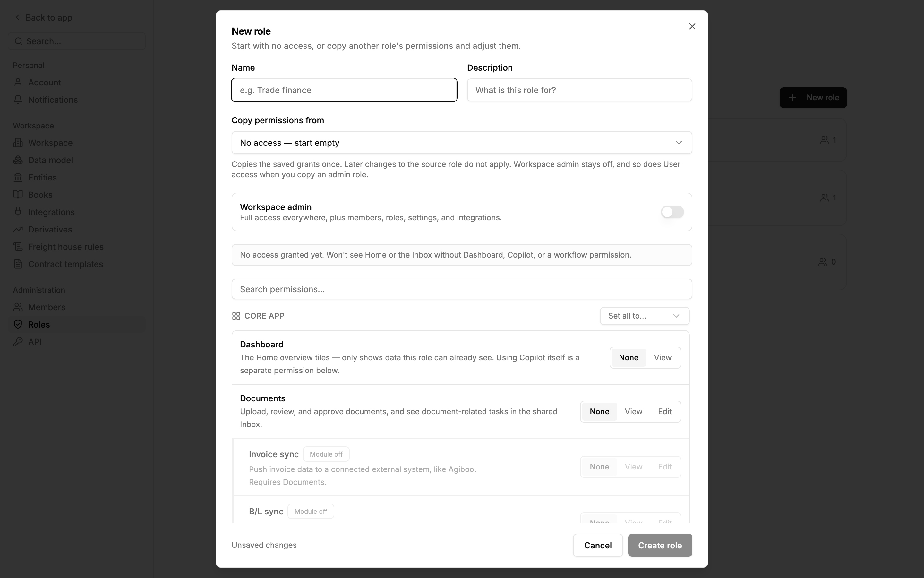The image size is (924, 578).
Task: Close the New role dialog
Action: [x=692, y=26]
